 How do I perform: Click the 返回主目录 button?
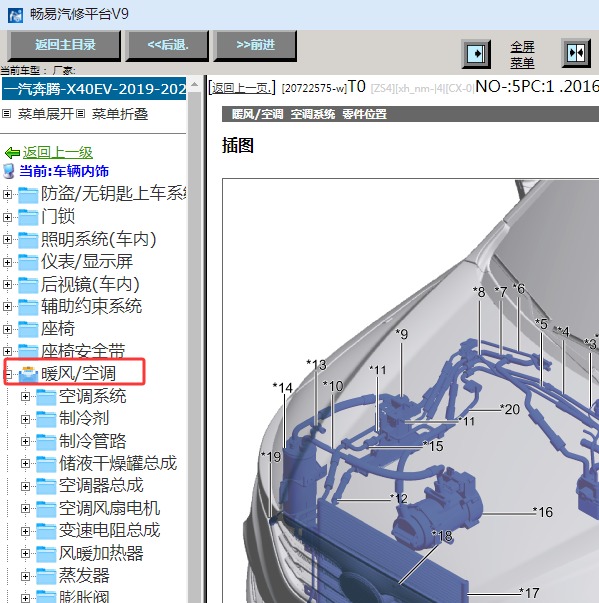(x=64, y=45)
